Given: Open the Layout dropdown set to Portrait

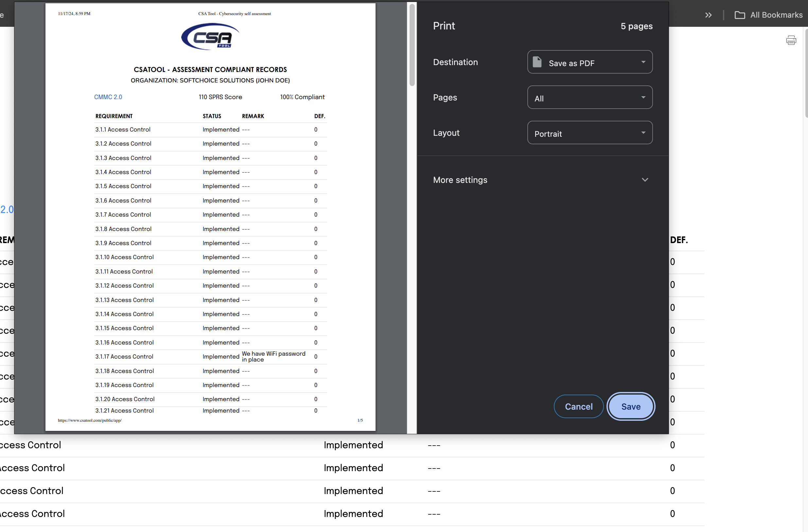Looking at the screenshot, I should tap(589, 133).
